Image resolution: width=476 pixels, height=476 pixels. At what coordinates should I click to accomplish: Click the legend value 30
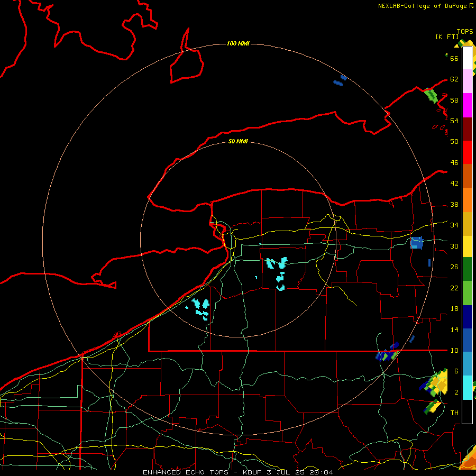454,246
